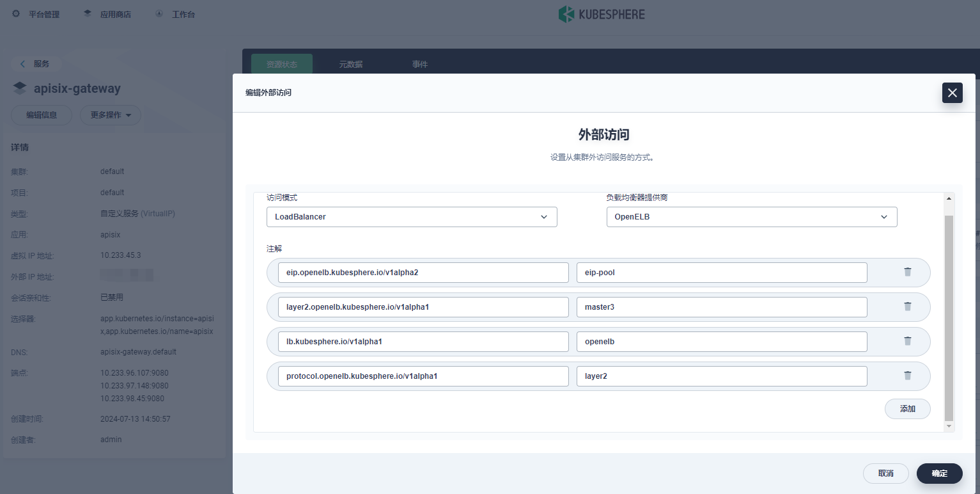Open 应用商店 menu
Image resolution: width=980 pixels, height=494 pixels.
pos(116,14)
